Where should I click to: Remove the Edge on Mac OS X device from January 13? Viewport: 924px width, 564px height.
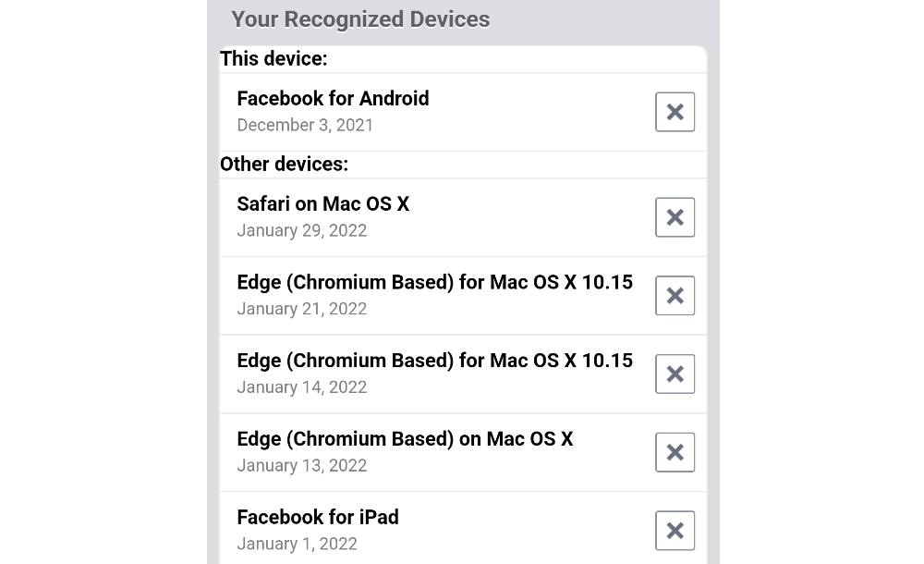[x=675, y=452]
